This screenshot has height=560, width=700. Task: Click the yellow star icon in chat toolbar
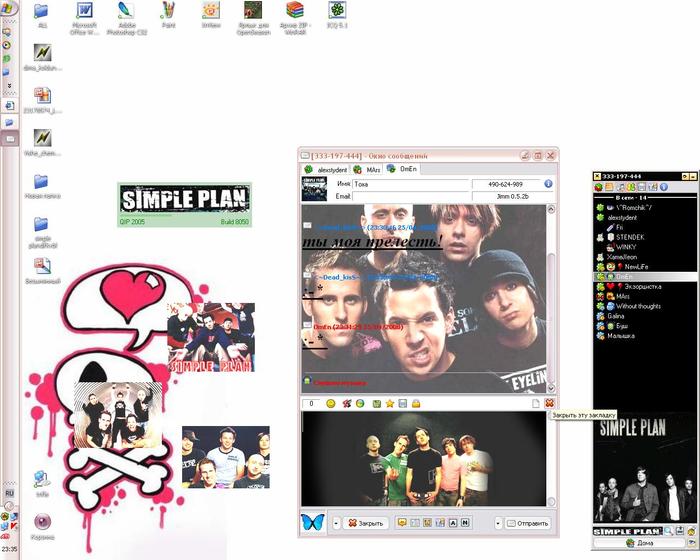coord(390,404)
